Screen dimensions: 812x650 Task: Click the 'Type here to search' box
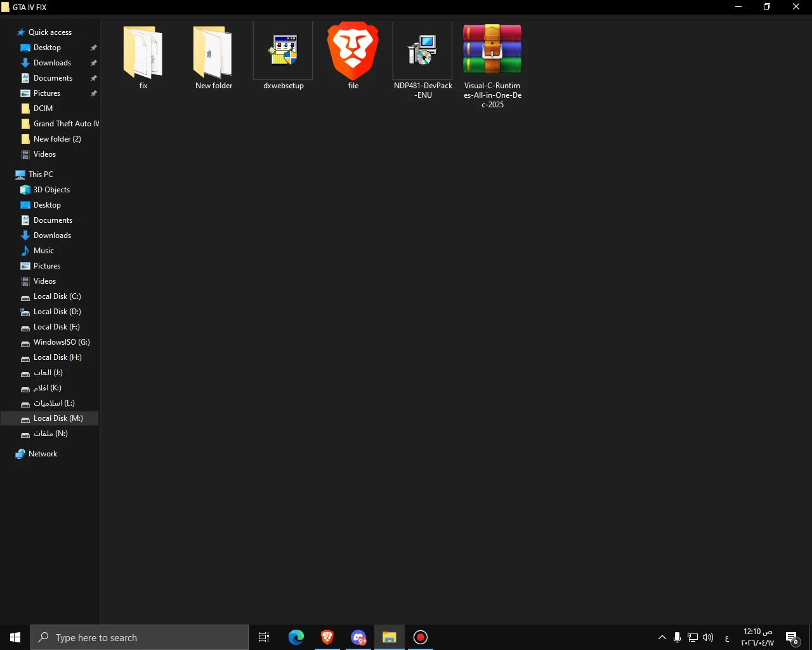[x=140, y=637]
